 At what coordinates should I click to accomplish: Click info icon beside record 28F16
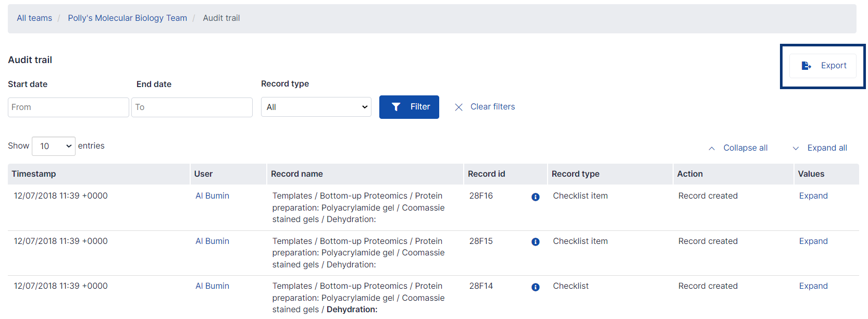[x=535, y=197]
